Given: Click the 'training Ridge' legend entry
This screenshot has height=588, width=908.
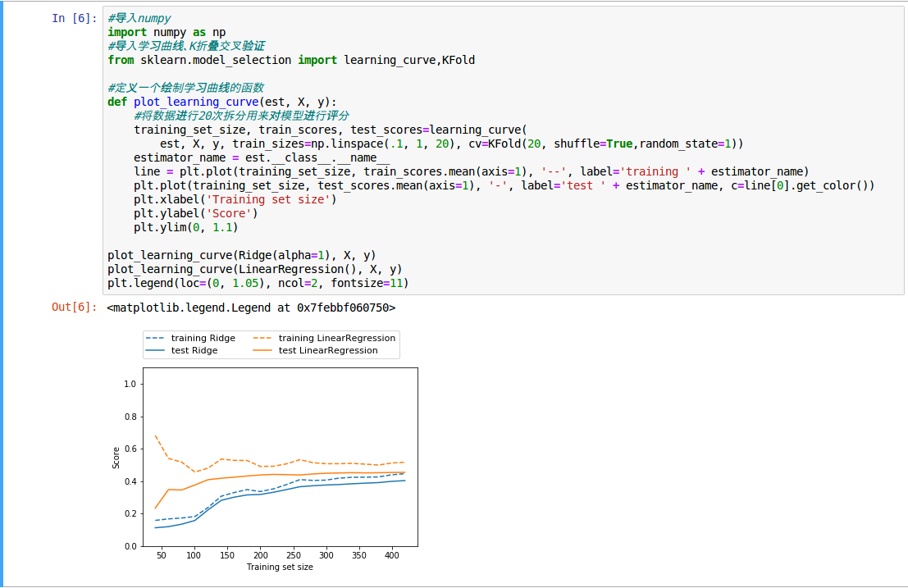Looking at the screenshot, I should click(x=190, y=338).
